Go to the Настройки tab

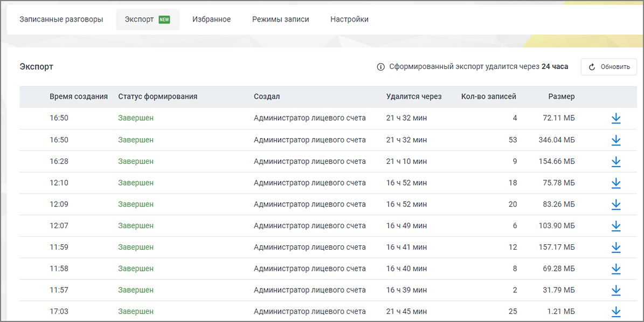[349, 19]
